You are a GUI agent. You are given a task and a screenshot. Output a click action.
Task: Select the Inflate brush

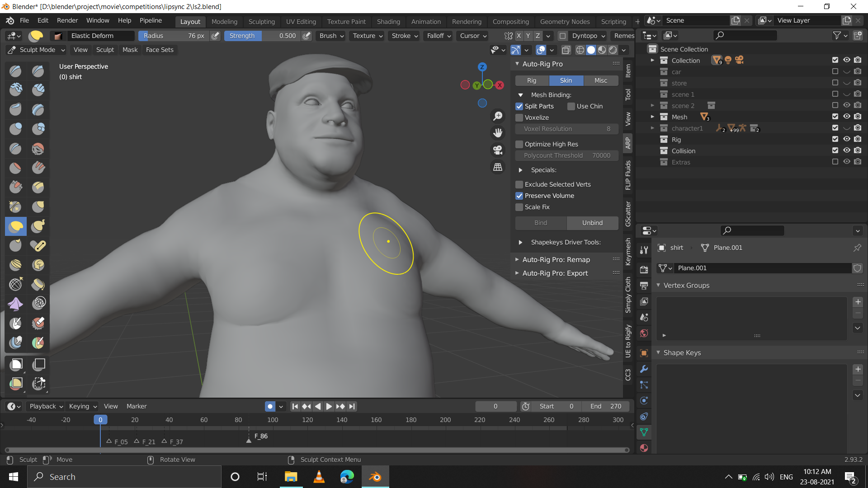(16, 129)
